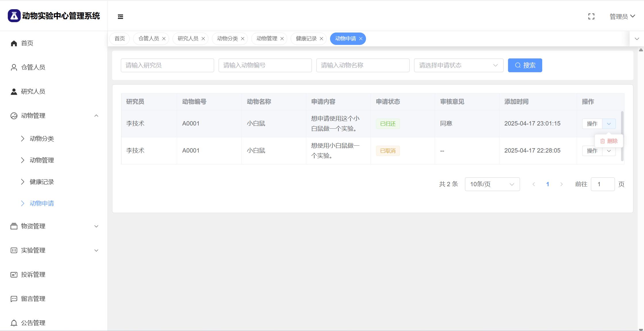
Task: Click 操作 button for the 已取消 row
Action: (x=592, y=151)
